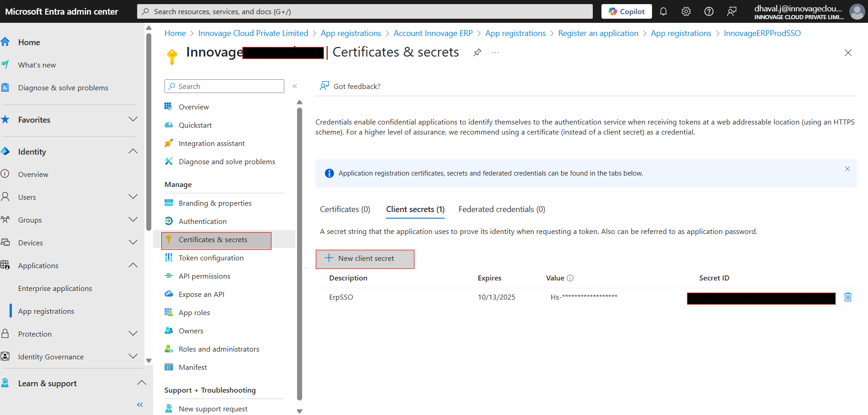Open the ellipsis menu next to the page title
The image size is (868, 415).
tap(495, 52)
